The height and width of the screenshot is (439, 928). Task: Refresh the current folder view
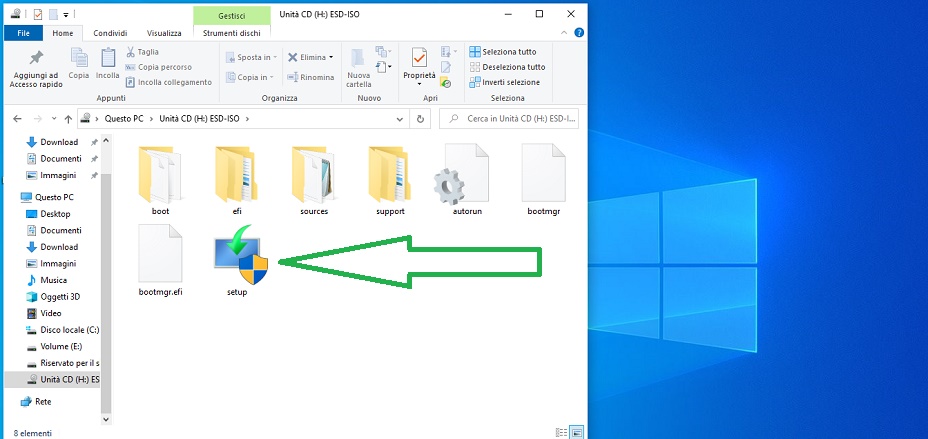coord(420,119)
